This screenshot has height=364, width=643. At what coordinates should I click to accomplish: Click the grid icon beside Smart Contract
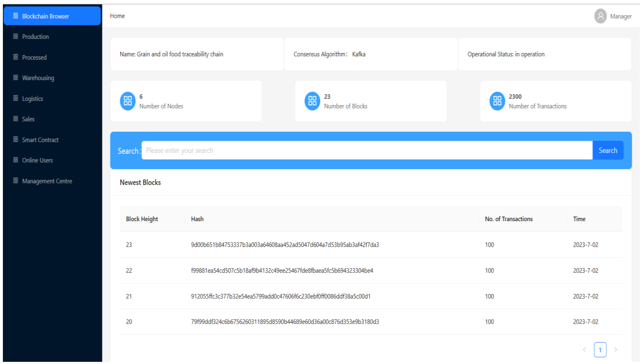15,140
